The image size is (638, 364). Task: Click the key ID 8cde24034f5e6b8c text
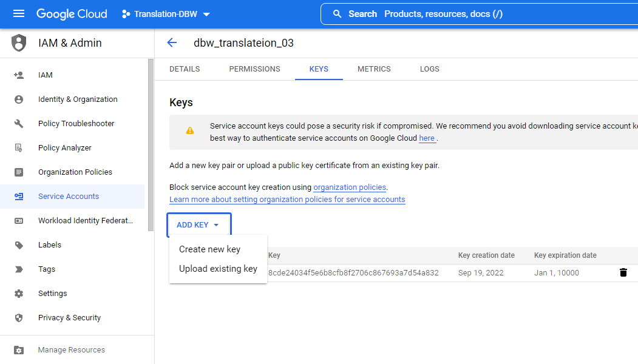(x=353, y=273)
